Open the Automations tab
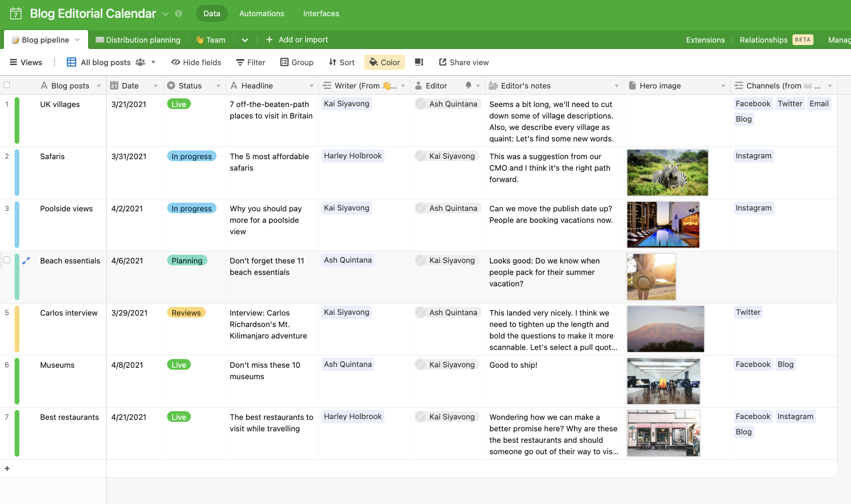The image size is (851, 504). click(x=262, y=13)
